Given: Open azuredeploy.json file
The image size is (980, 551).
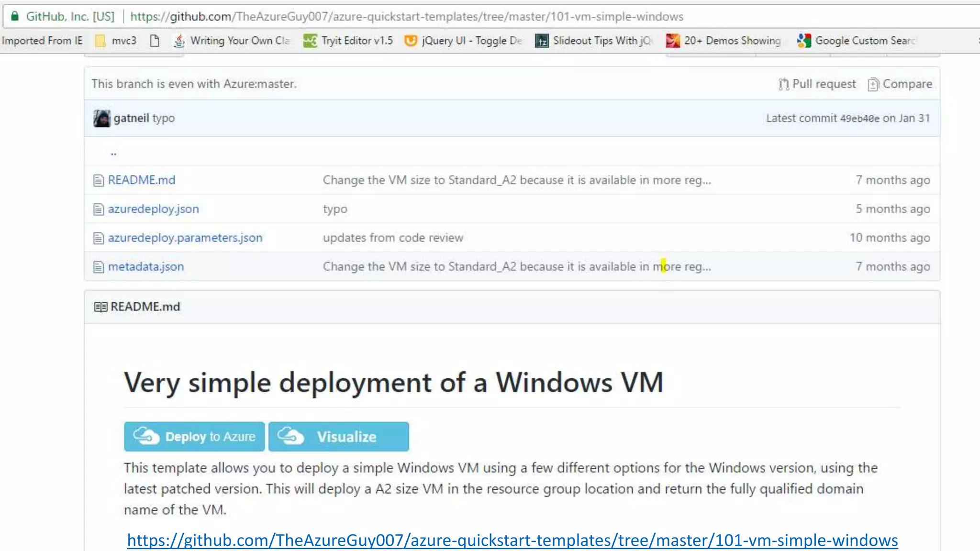Looking at the screenshot, I should pos(153,209).
